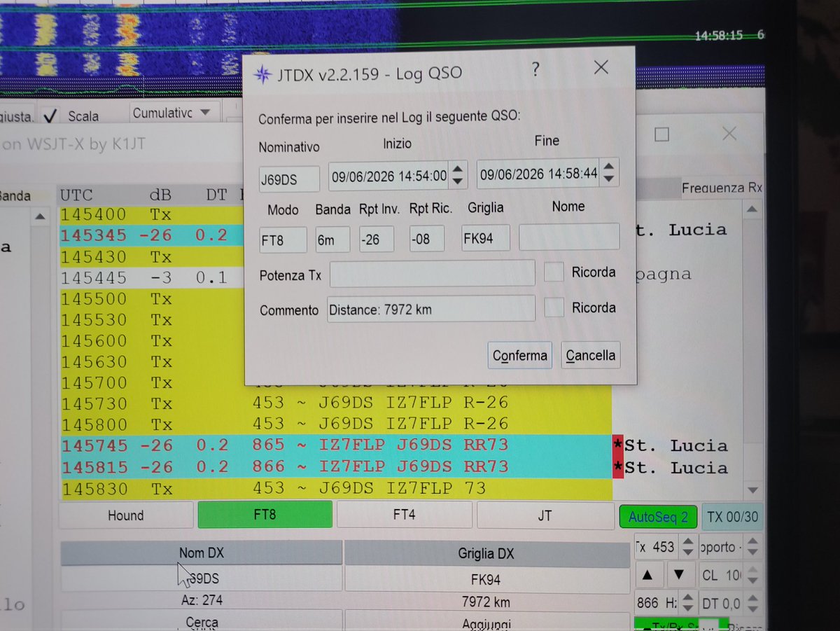This screenshot has height=631, width=840.
Task: Click the Griglia DX header button
Action: click(486, 553)
